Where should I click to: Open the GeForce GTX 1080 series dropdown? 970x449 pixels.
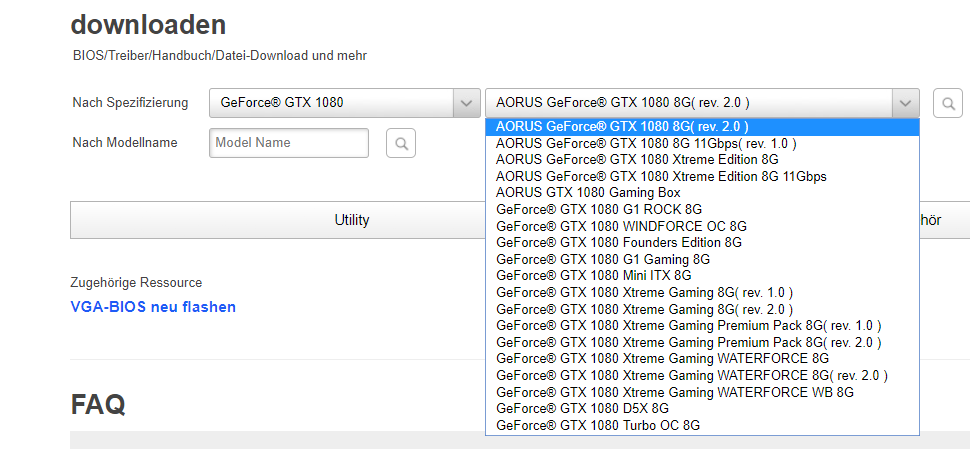pos(345,103)
